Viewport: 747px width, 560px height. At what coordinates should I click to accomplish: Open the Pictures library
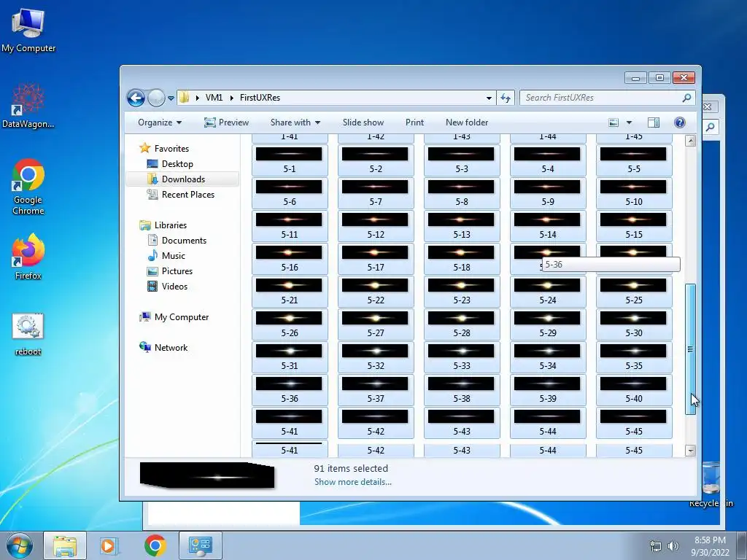pyautogui.click(x=169, y=271)
